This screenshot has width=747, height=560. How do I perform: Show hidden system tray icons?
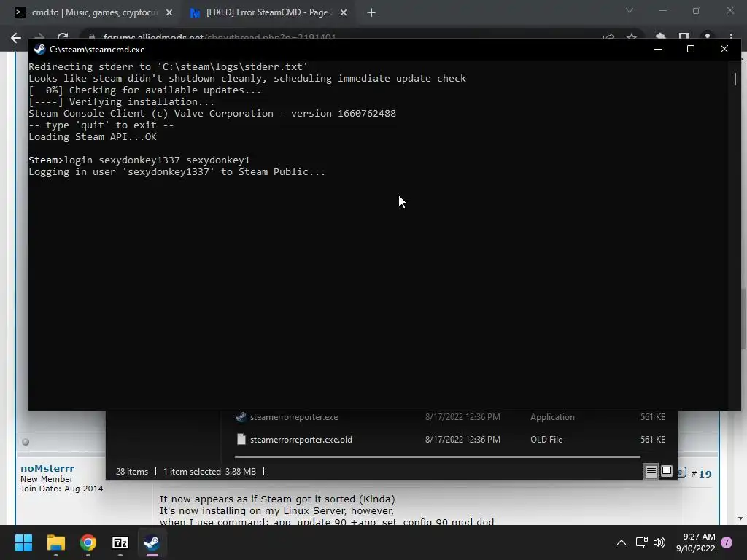[x=622, y=542]
